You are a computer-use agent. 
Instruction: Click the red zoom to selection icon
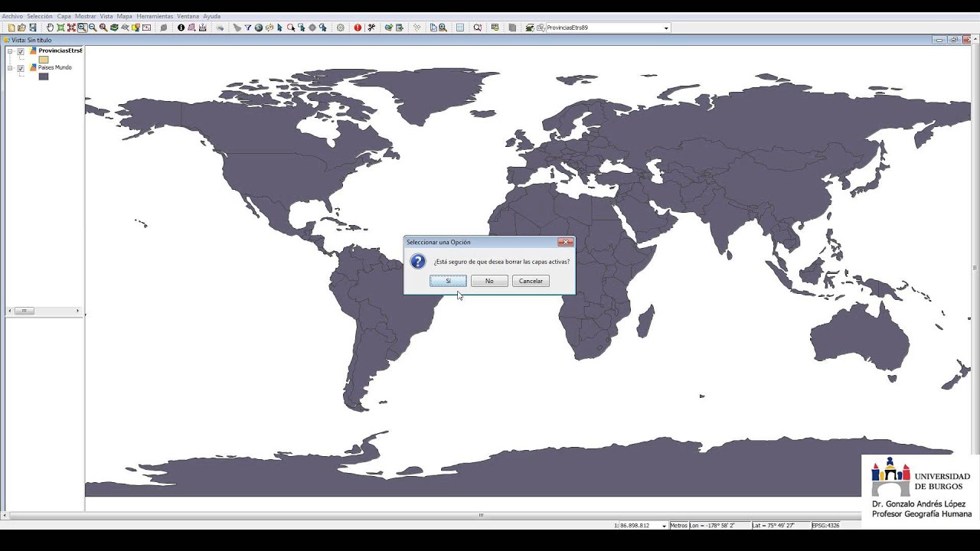(71, 28)
